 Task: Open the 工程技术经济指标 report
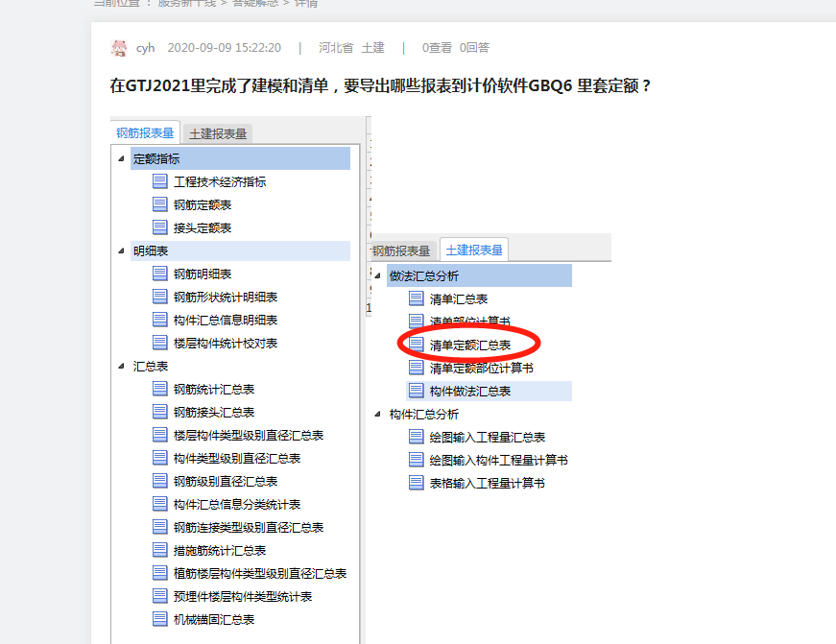pos(220,181)
